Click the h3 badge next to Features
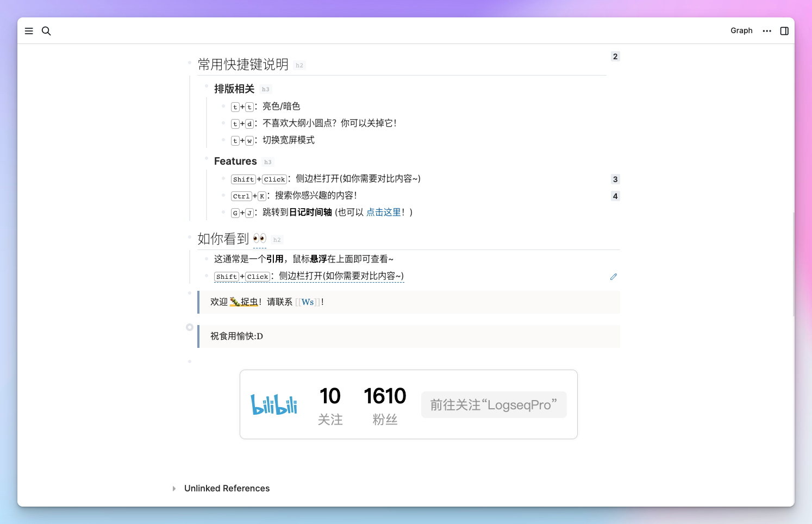 pos(267,161)
